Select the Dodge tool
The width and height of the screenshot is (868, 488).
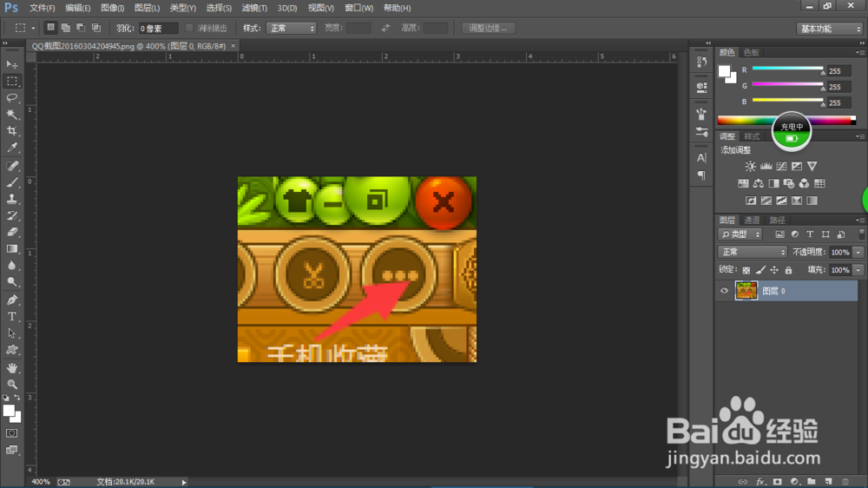(x=11, y=282)
